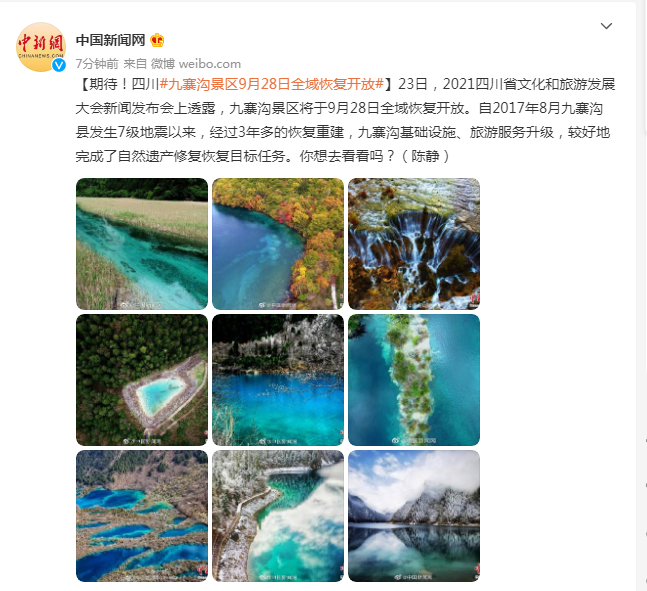Click the blue verified badge on avatar
Screen dimensions: 647x591
59,65
